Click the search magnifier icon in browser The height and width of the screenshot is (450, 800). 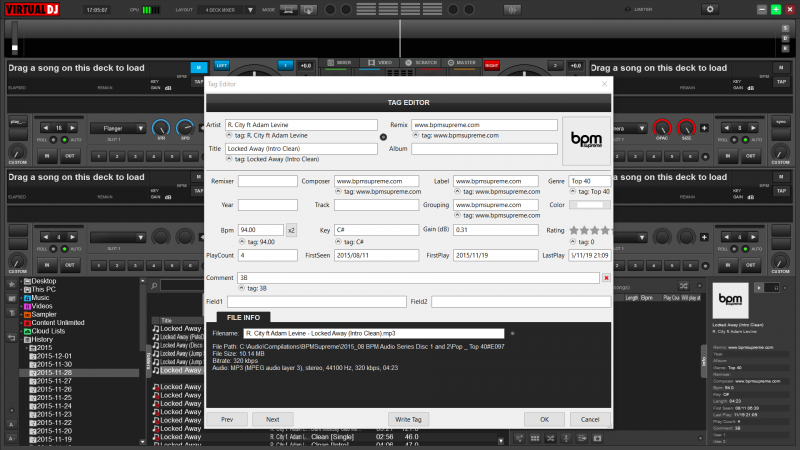pos(154,285)
